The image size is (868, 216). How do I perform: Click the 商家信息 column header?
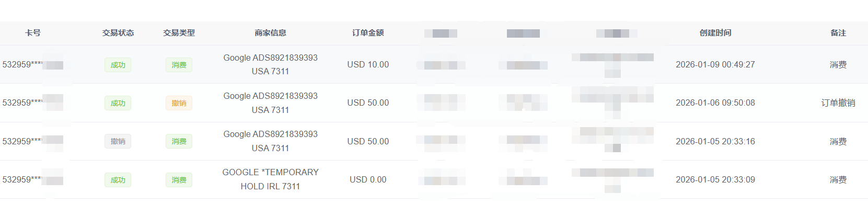click(x=270, y=33)
